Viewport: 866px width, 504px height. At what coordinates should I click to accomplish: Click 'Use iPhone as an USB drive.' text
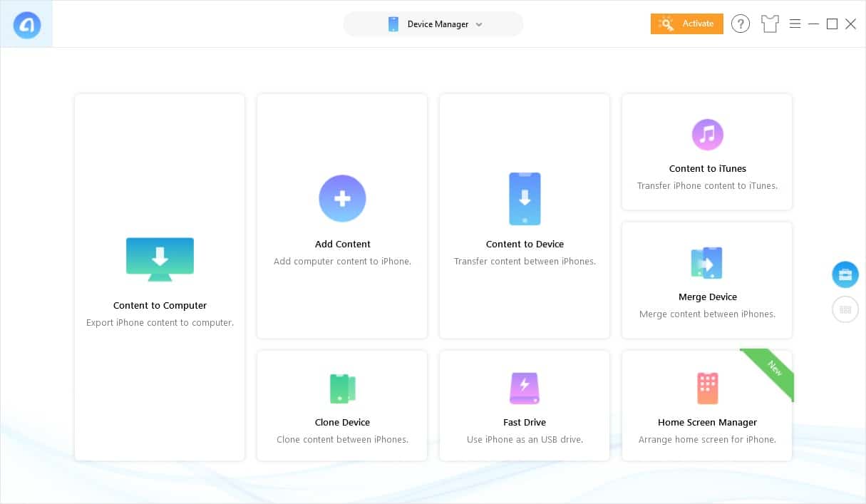[x=525, y=440]
